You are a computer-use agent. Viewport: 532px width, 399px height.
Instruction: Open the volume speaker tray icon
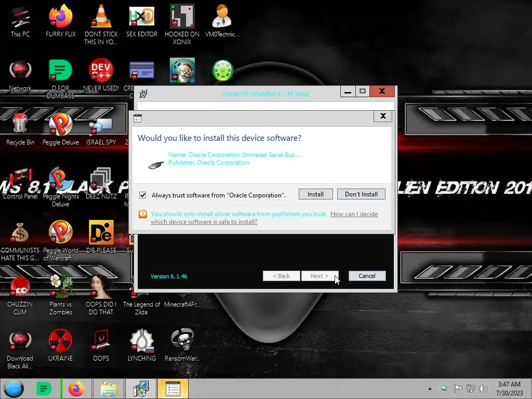tap(483, 389)
